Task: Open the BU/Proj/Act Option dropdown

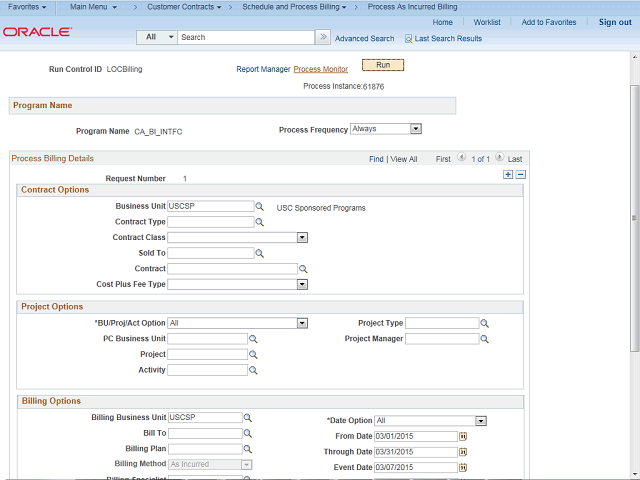Action: (302, 323)
